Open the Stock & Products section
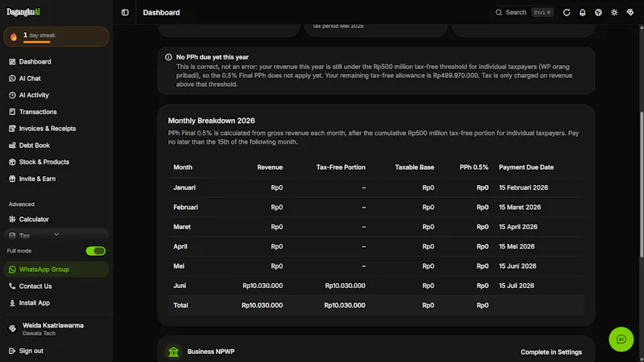Viewport: 644px width, 362px height. pyautogui.click(x=56, y=162)
